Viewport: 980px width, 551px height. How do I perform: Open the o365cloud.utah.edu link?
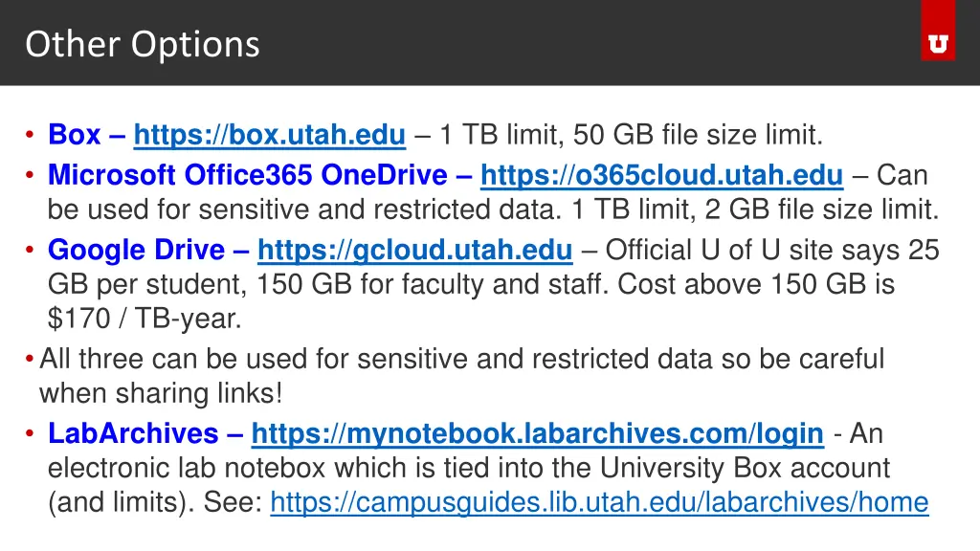coord(662,176)
